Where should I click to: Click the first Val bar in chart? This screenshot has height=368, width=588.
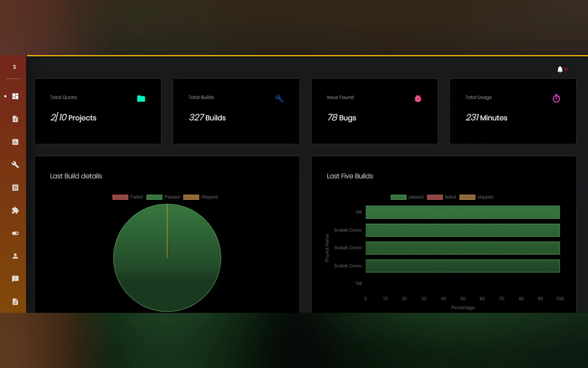point(462,212)
